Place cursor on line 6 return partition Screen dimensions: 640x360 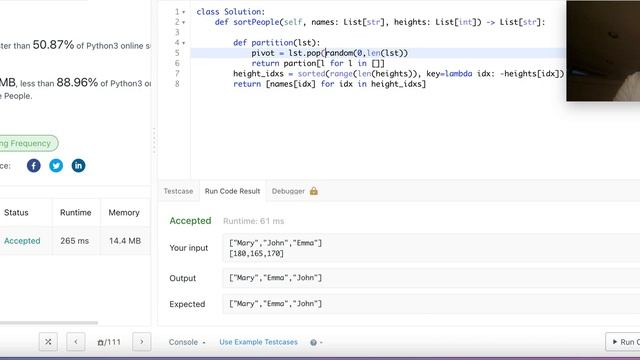click(318, 63)
